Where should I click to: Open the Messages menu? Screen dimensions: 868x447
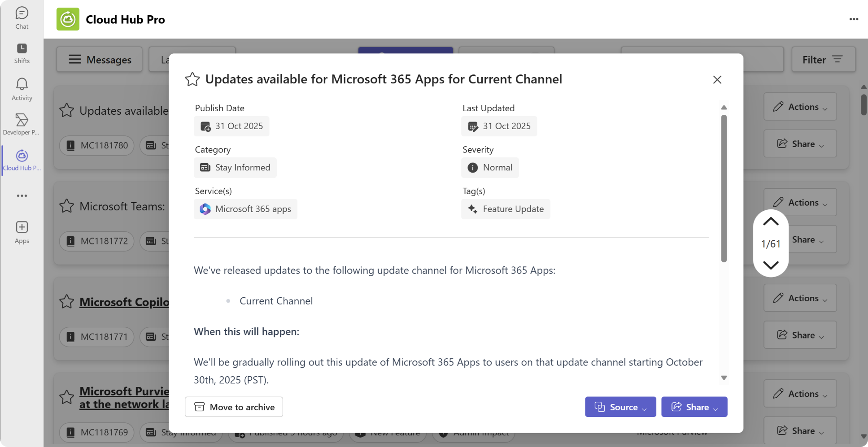tap(99, 59)
